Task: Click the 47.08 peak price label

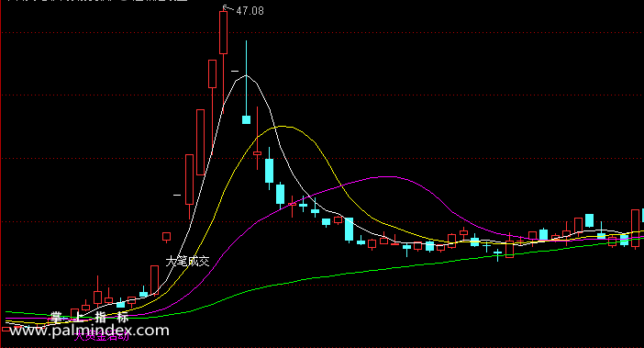Action: coord(250,11)
